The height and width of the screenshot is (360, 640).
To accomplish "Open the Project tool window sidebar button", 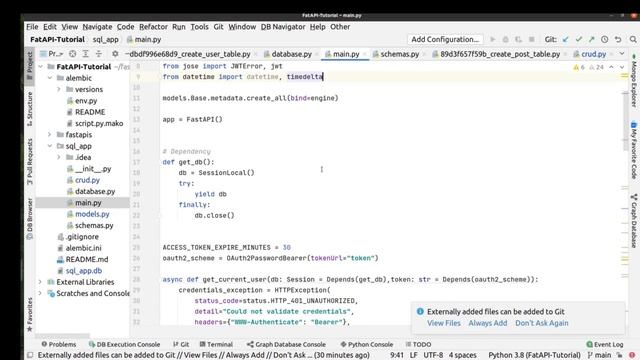I will click(30, 66).
